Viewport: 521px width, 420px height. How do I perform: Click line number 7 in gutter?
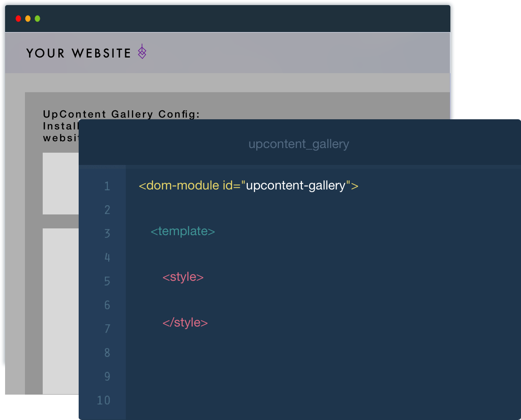(x=107, y=329)
